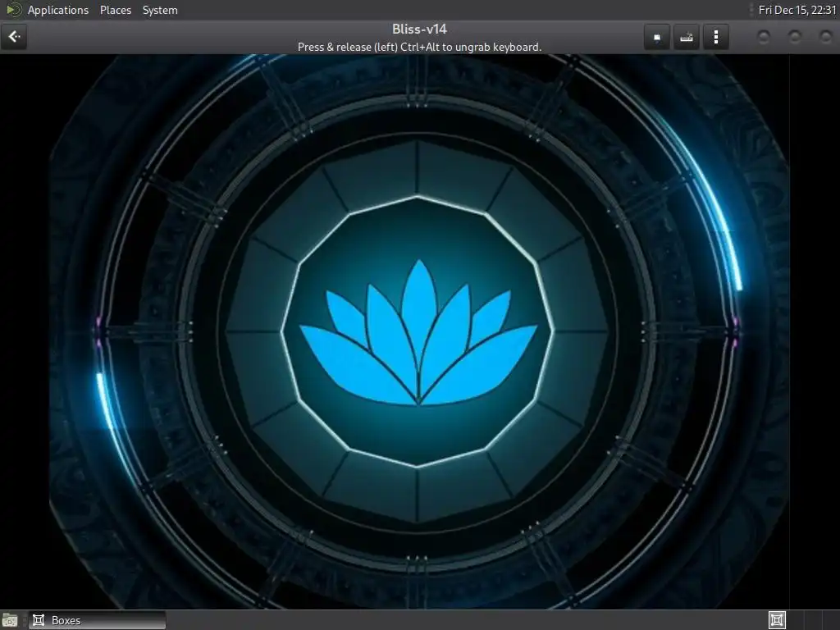This screenshot has width=840, height=630.
Task: Click the square stop/force shutdown button
Action: 657,37
